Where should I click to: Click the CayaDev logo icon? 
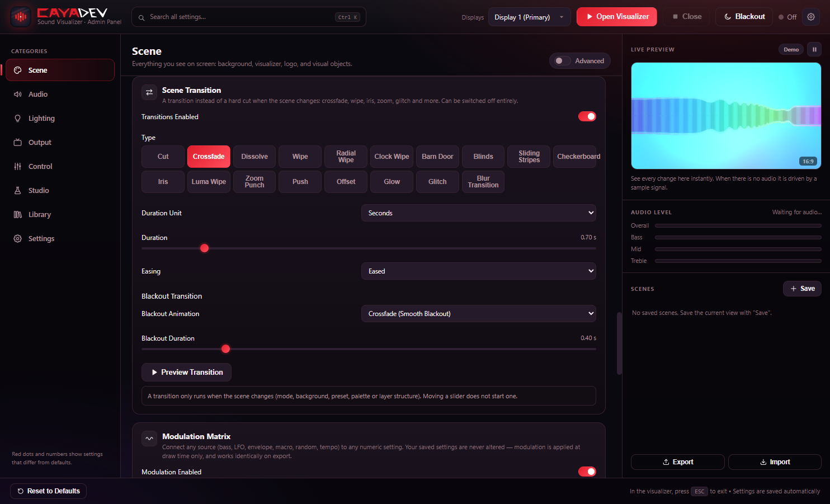pyautogui.click(x=21, y=17)
